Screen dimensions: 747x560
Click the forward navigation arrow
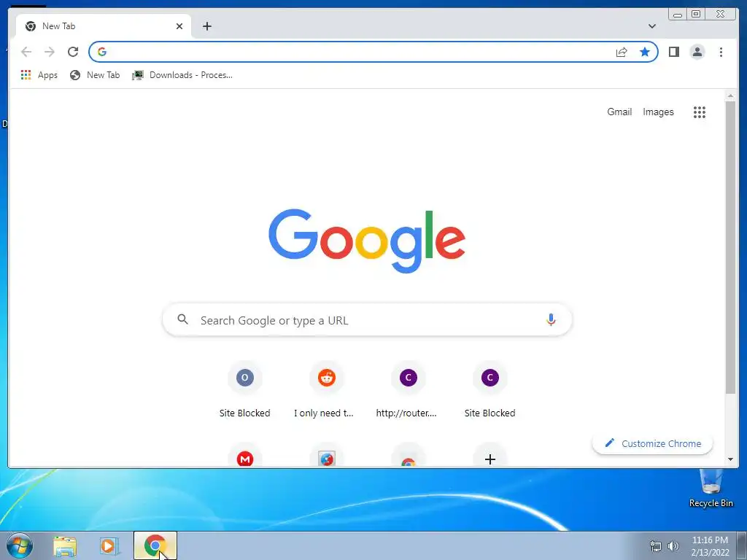coord(50,52)
